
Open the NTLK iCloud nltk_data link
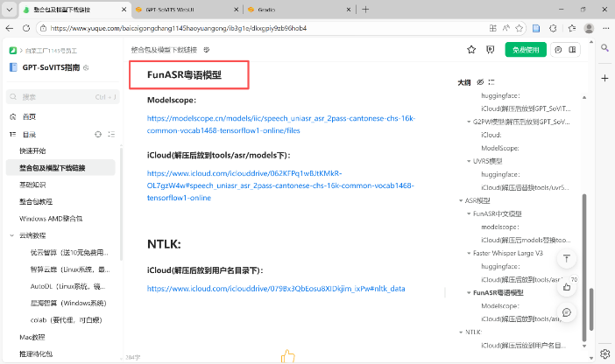point(276,288)
